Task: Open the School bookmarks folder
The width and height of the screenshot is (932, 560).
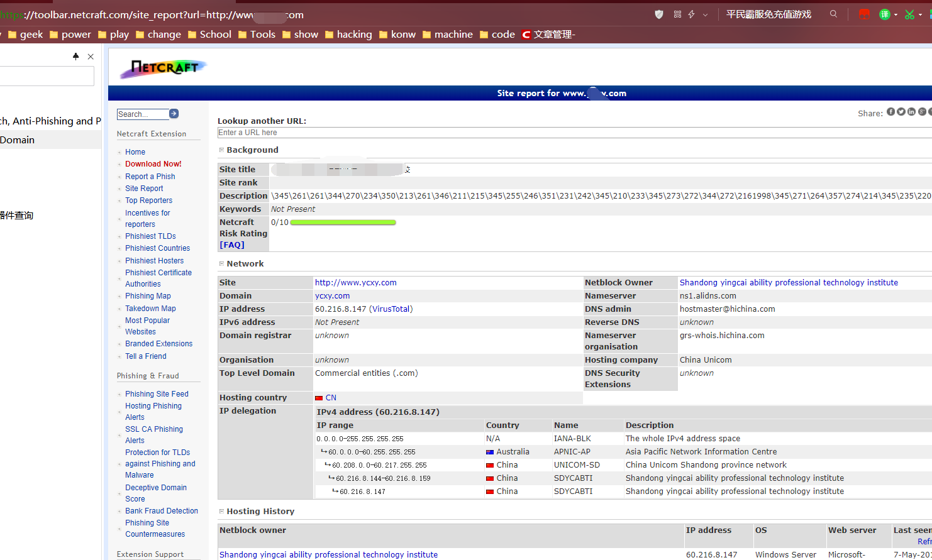Action: click(x=209, y=35)
